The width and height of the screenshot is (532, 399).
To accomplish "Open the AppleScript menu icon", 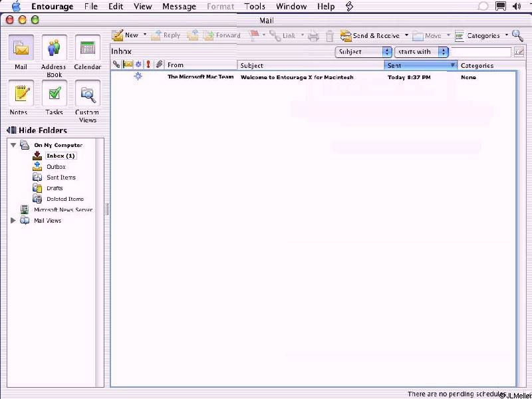I will [350, 7].
